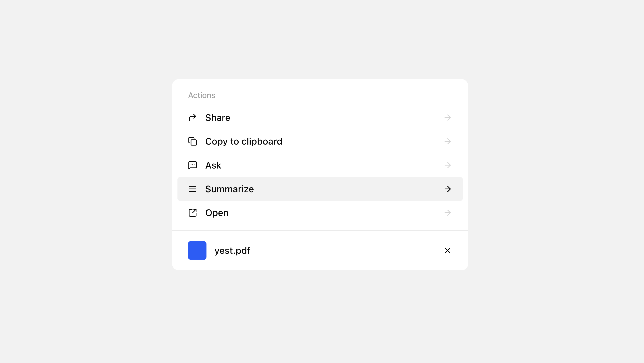Click the Summarize row right arrow
Image resolution: width=644 pixels, height=363 pixels.
(x=447, y=189)
